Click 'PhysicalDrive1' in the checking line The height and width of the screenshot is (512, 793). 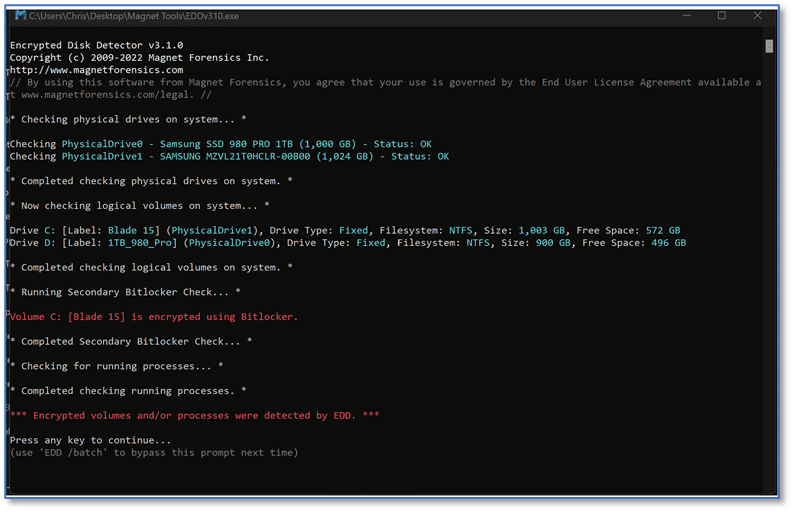click(x=102, y=156)
